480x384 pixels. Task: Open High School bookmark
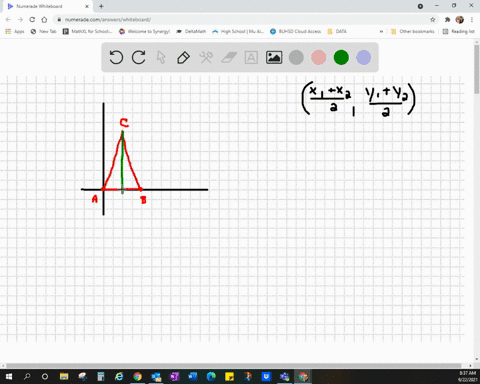pyautogui.click(x=238, y=31)
